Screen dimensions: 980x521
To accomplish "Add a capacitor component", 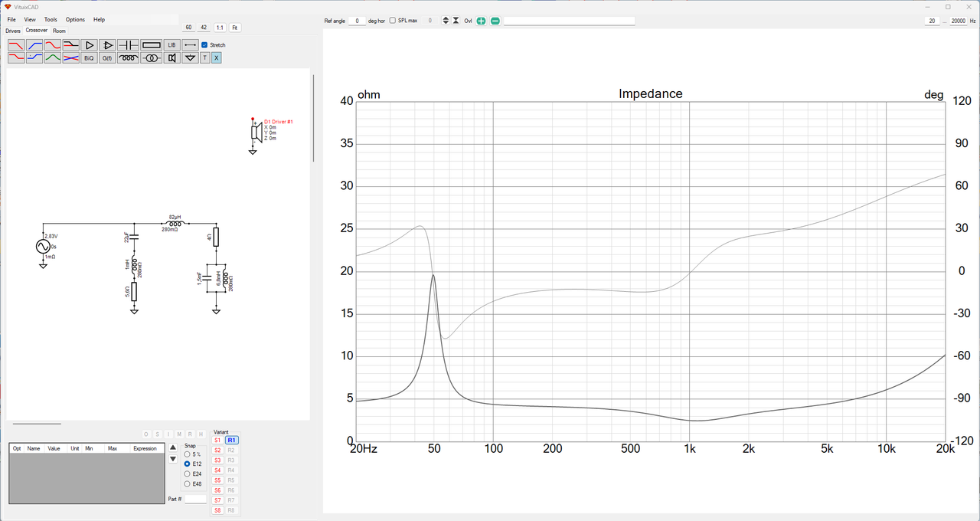I will [x=128, y=45].
